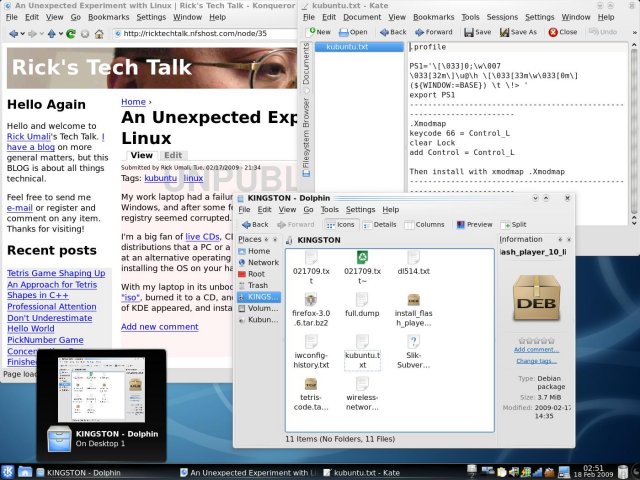Click the Home breadcrumb link
This screenshot has width=640, height=480.
pyautogui.click(x=133, y=102)
